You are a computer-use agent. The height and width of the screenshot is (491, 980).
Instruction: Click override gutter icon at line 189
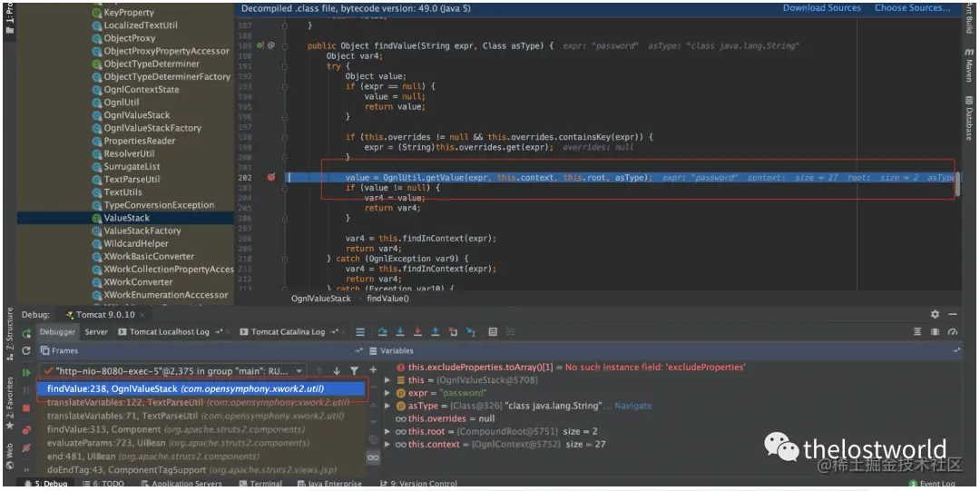tap(260, 45)
